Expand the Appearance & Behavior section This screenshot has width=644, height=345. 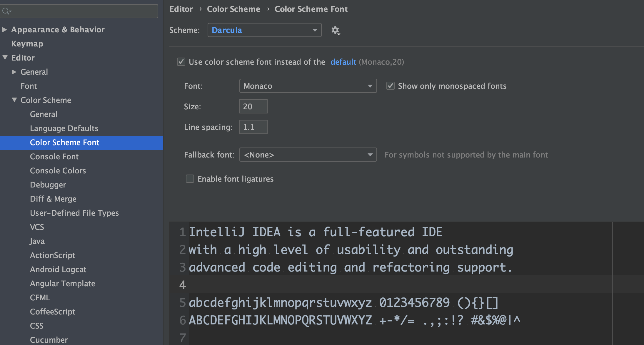tap(4, 29)
